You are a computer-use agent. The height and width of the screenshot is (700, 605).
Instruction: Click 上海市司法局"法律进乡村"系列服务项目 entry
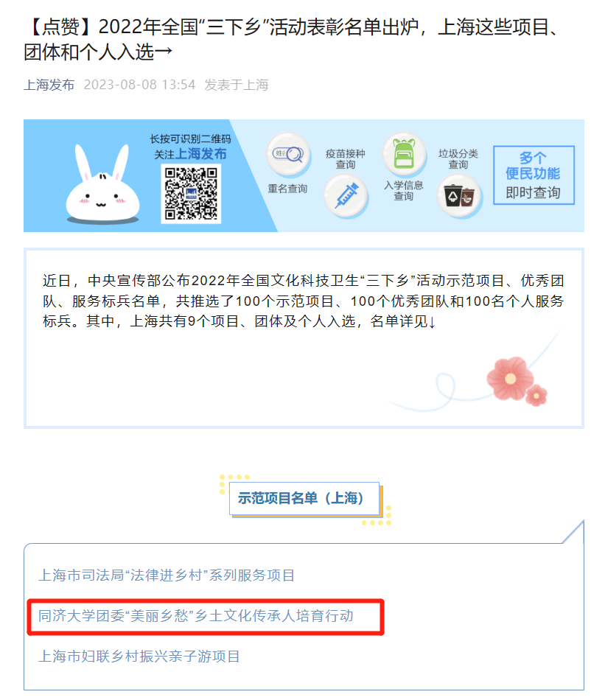[167, 575]
